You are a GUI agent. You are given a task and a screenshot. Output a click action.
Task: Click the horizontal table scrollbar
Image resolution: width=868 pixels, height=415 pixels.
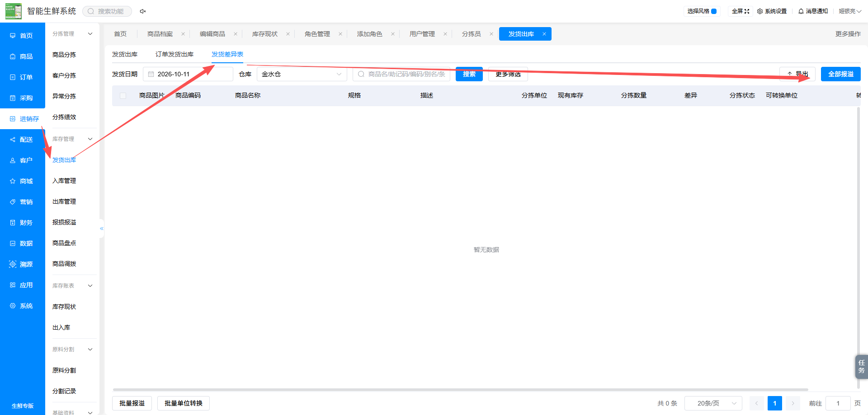click(460, 389)
